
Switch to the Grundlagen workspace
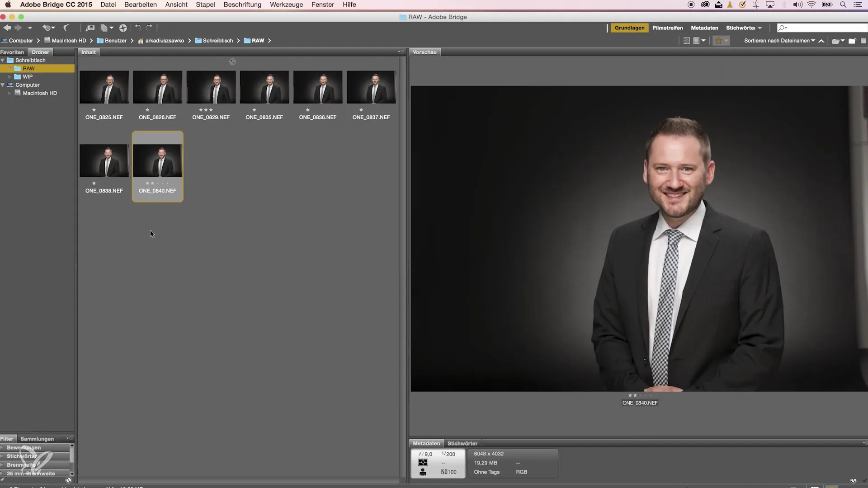pyautogui.click(x=629, y=28)
